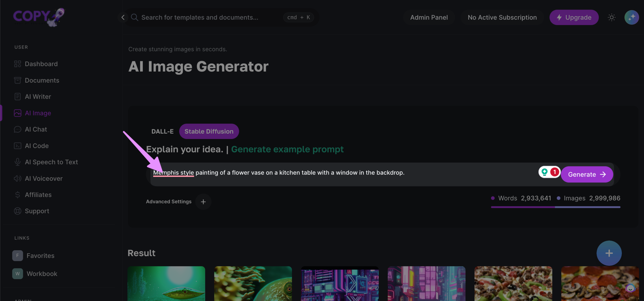Click Generate example prompt link

(x=287, y=149)
